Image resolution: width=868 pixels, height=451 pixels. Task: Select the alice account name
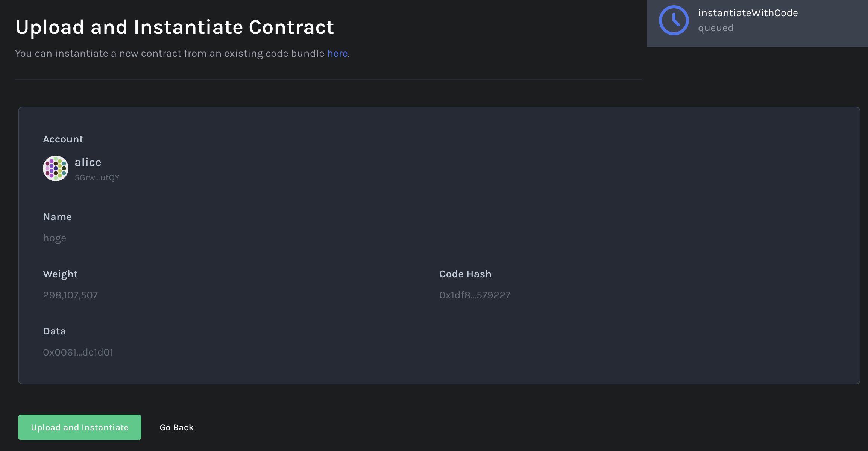(88, 162)
